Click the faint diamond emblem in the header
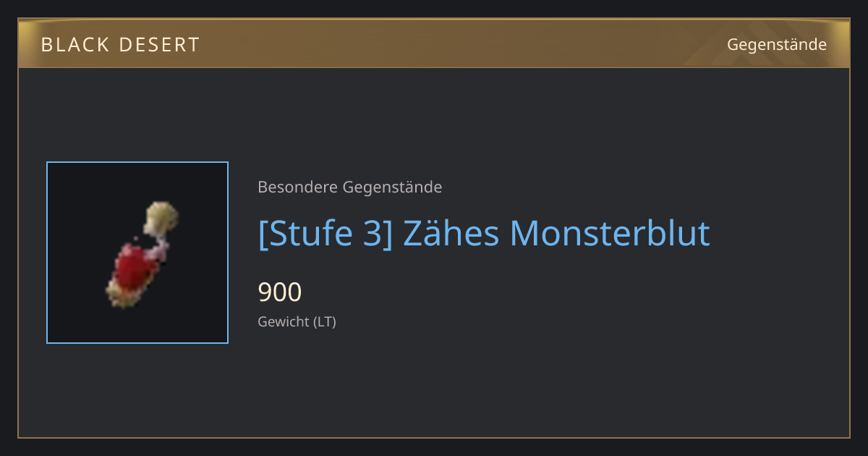 745,45
